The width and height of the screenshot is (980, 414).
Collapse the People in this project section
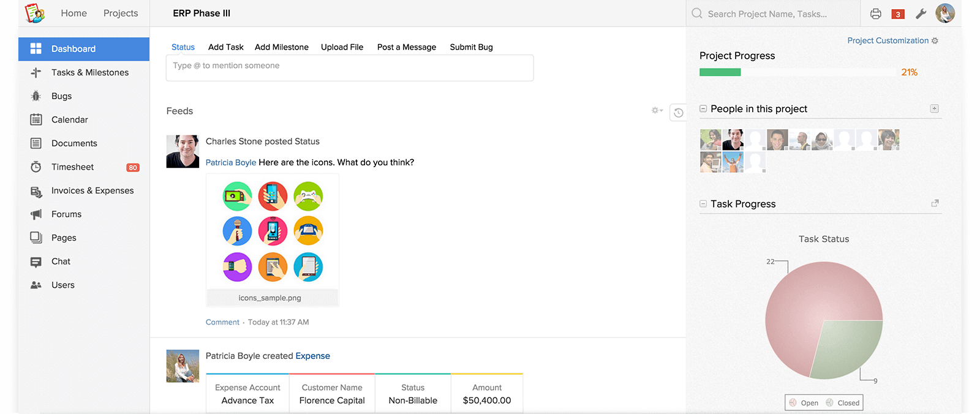click(703, 108)
